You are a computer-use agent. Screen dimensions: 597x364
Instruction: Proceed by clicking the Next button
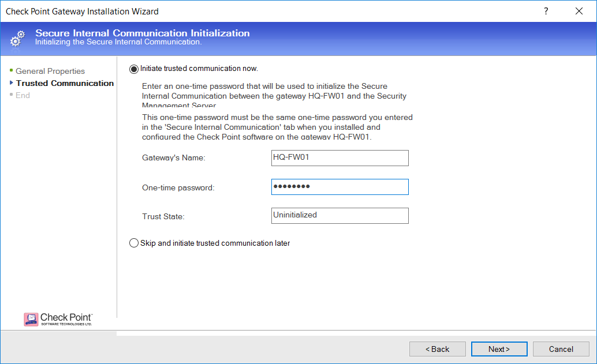(499, 349)
